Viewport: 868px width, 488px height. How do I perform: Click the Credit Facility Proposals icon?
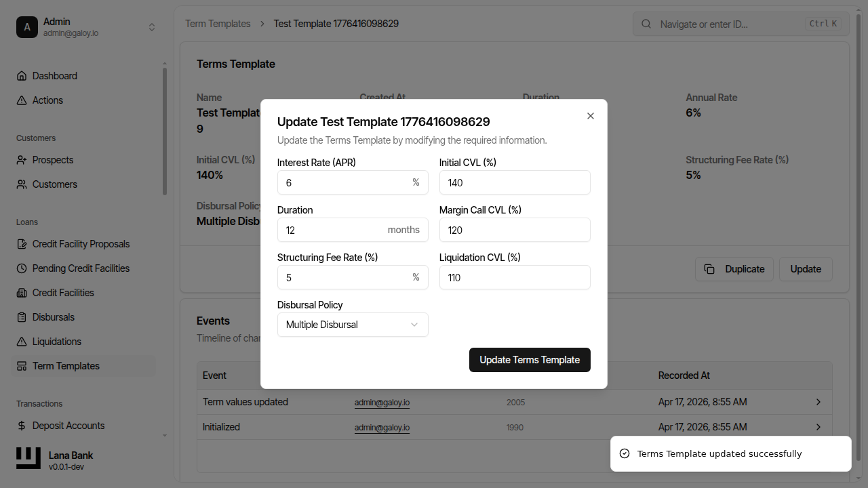22,244
